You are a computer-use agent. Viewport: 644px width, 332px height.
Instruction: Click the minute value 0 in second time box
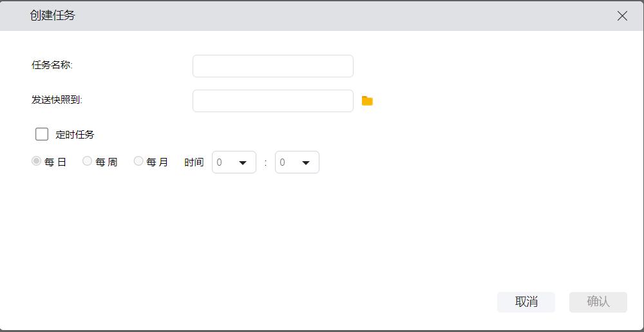(283, 162)
